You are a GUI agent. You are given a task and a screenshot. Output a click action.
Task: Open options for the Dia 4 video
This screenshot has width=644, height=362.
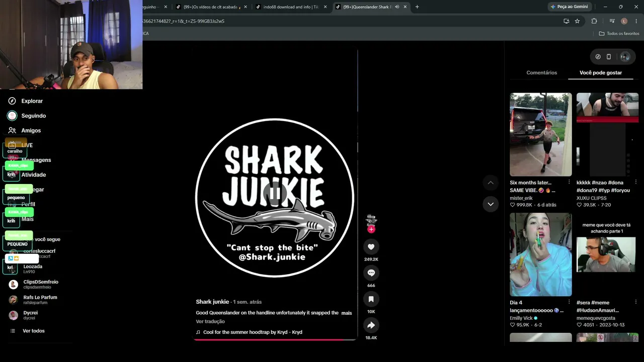pyautogui.click(x=569, y=302)
